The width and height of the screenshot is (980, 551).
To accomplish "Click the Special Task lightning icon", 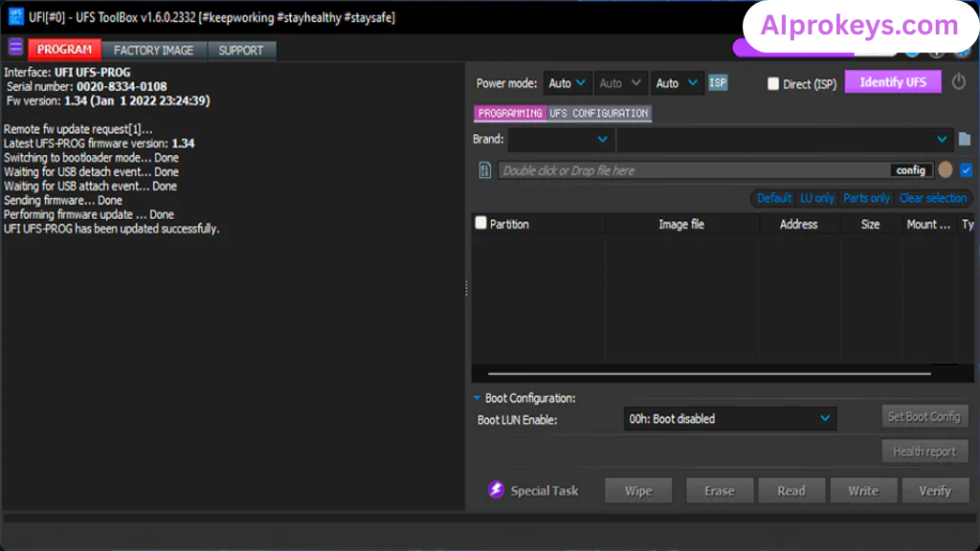I will tap(496, 490).
